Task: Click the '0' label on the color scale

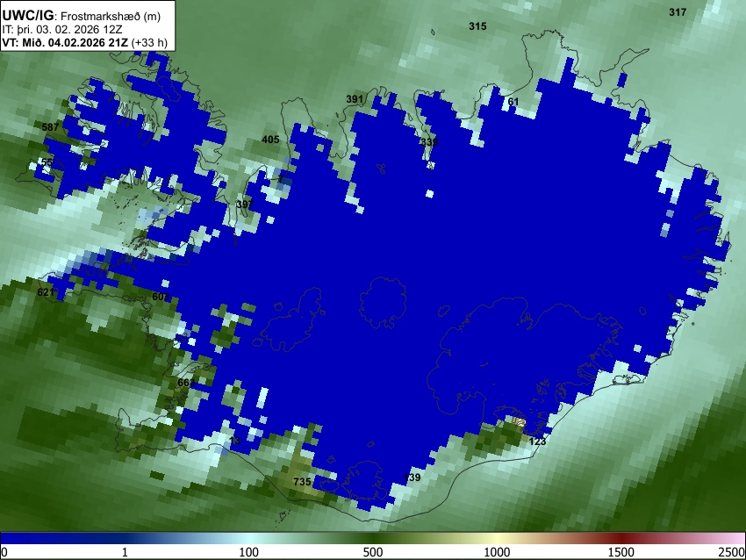Action: pyautogui.click(x=4, y=552)
